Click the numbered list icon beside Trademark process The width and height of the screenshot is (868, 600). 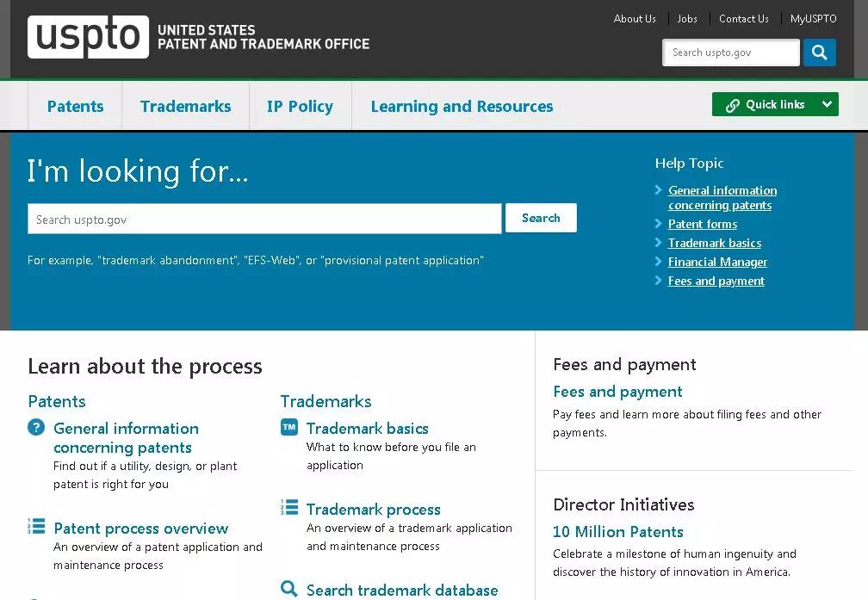pyautogui.click(x=289, y=507)
